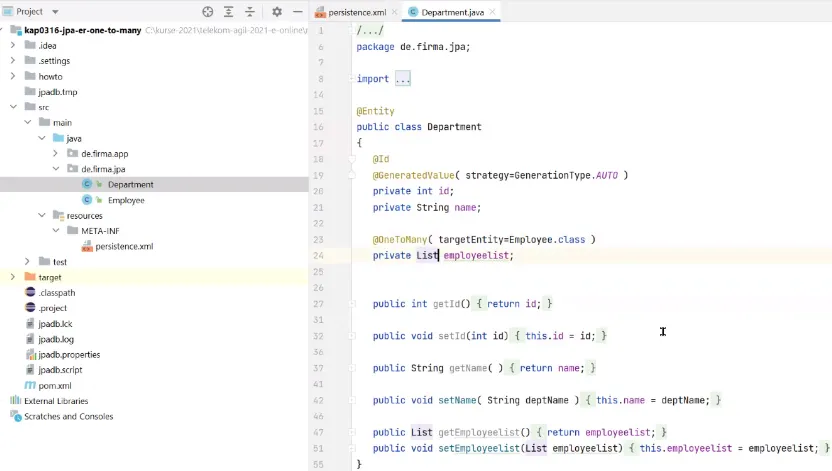832x471 pixels.
Task: Select Scratches and Consoles node
Action: point(68,416)
